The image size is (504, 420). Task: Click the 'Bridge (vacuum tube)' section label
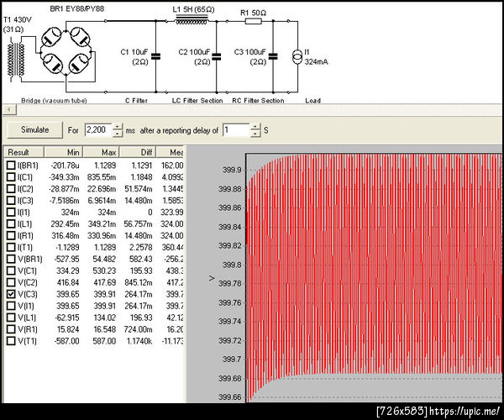pyautogui.click(x=54, y=101)
